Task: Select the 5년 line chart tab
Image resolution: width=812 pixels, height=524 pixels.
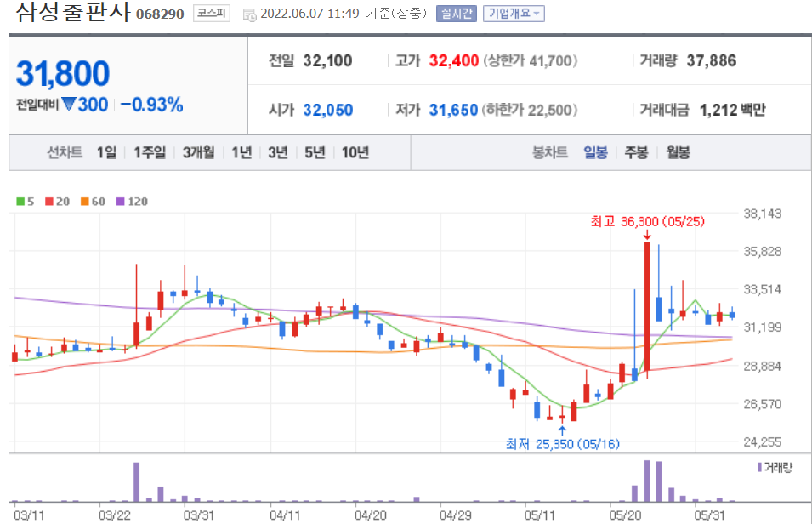Action: [x=315, y=152]
